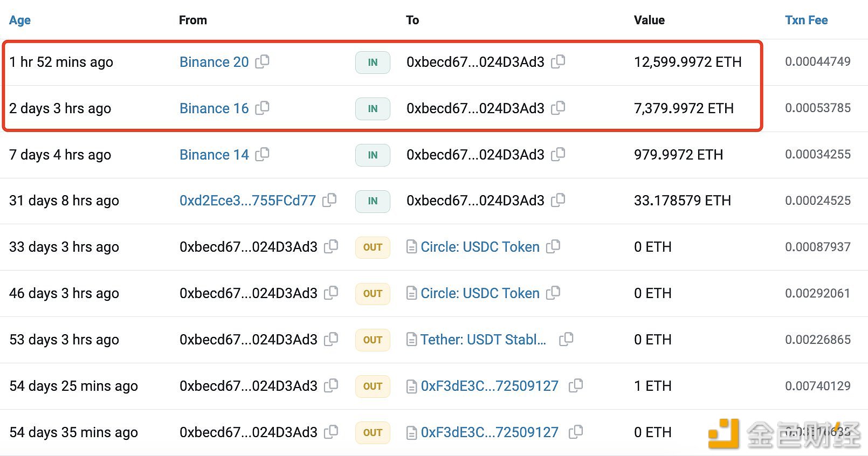Open the Tether: USDT Stabl... contract
The width and height of the screenshot is (868, 456).
point(483,340)
